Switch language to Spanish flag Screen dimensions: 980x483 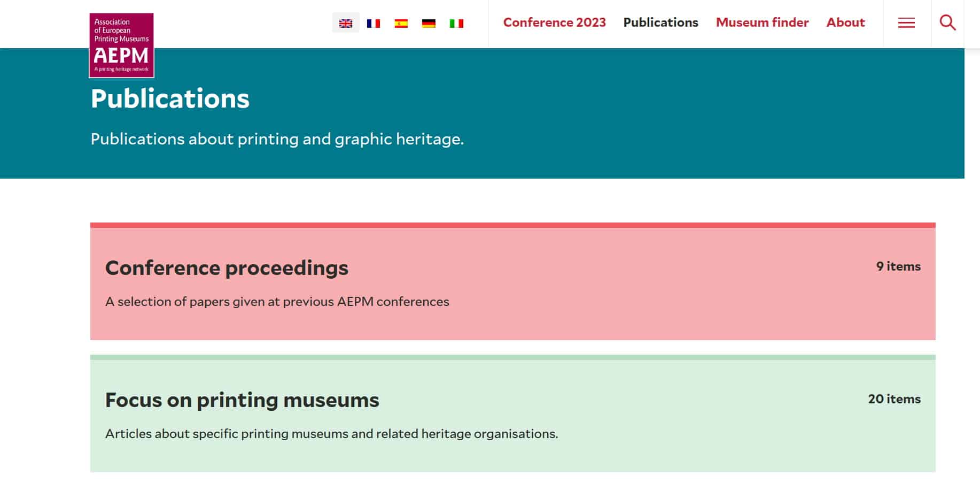coord(401,23)
